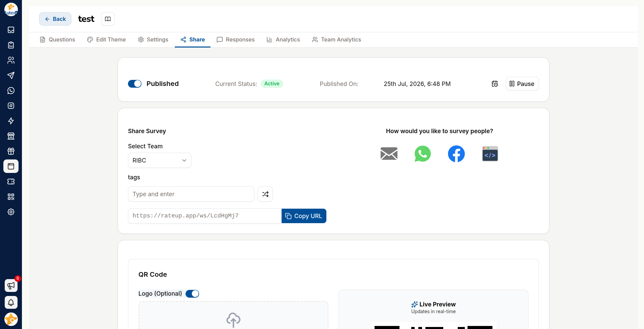644x329 pixels.
Task: Open the inbox sidebar icon
Action: pos(11,30)
